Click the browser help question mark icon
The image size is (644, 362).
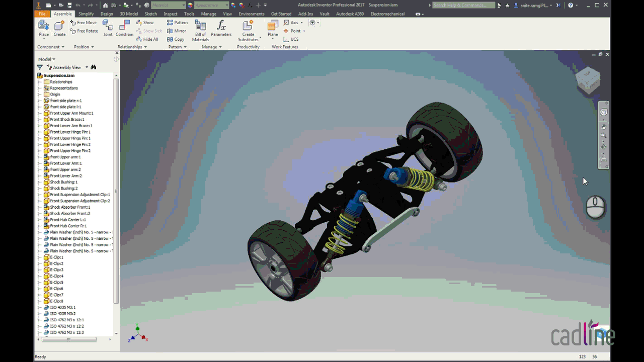tap(116, 59)
